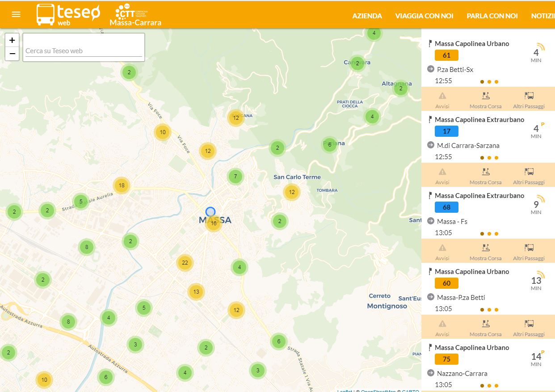This screenshot has width=555, height=392.
Task: Open the PARLA CON NOI menu
Action: pos(492,16)
